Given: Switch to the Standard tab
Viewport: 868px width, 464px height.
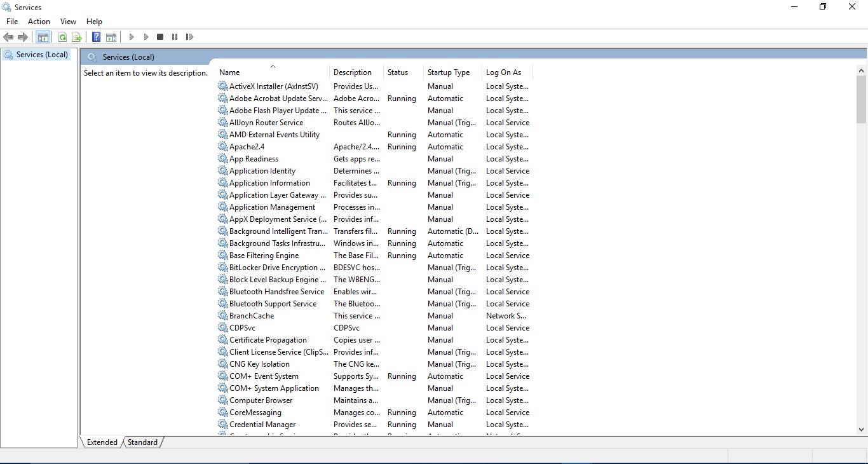Looking at the screenshot, I should (142, 442).
